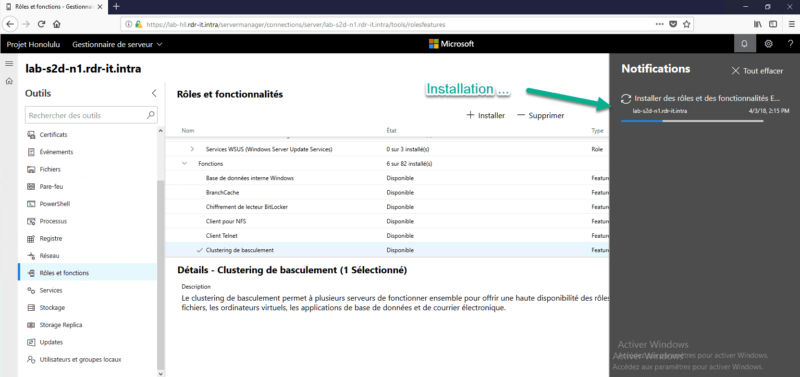Toggle the Clustering de basculement checkmark
Image resolution: width=800 pixels, height=377 pixels.
[199, 250]
